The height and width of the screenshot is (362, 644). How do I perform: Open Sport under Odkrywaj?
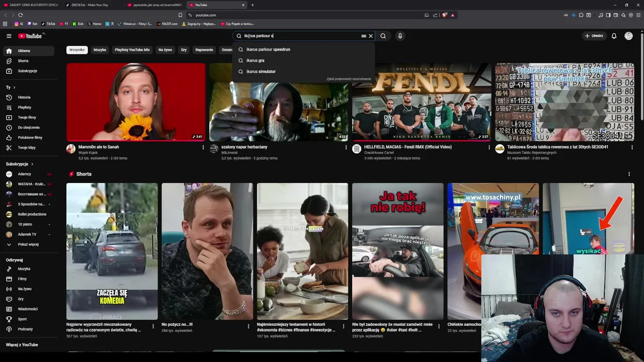point(29,319)
